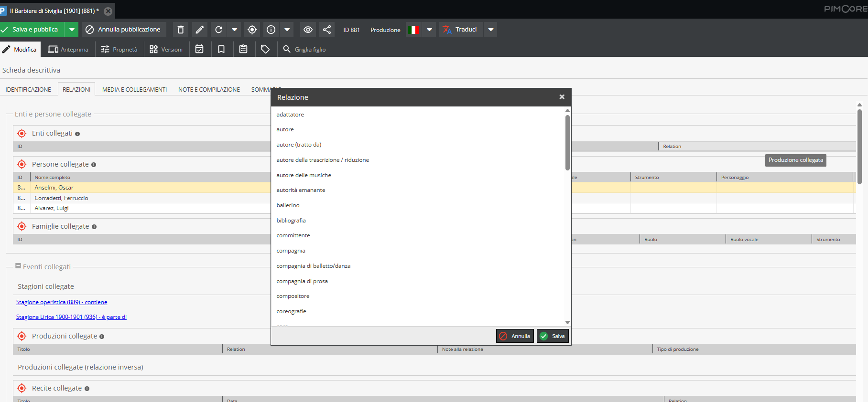Open the NOTE E COMPILAZIONE tab
Screen dimensions: 868x402
point(209,89)
